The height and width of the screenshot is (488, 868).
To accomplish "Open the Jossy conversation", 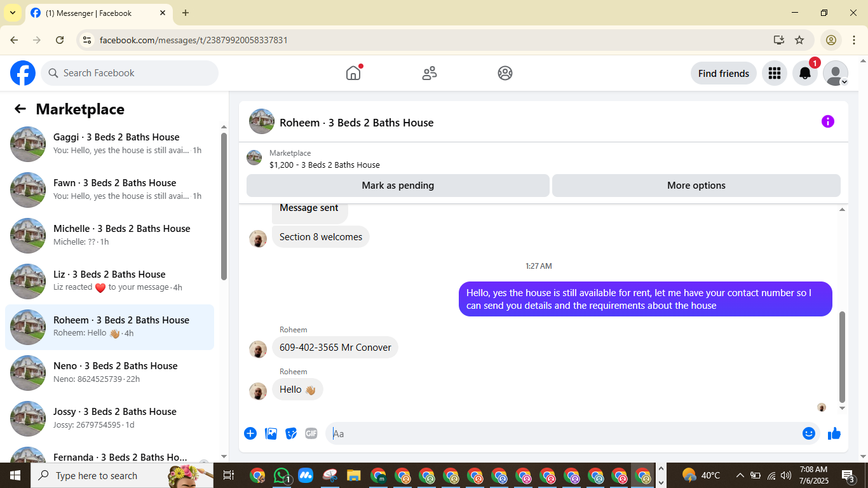I will click(109, 419).
